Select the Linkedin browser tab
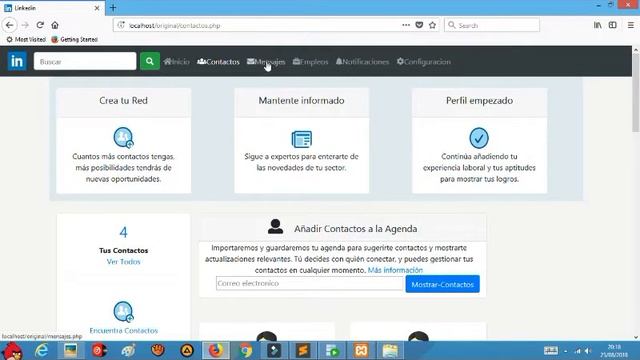Viewport: 640px width, 360px height. 52,8
